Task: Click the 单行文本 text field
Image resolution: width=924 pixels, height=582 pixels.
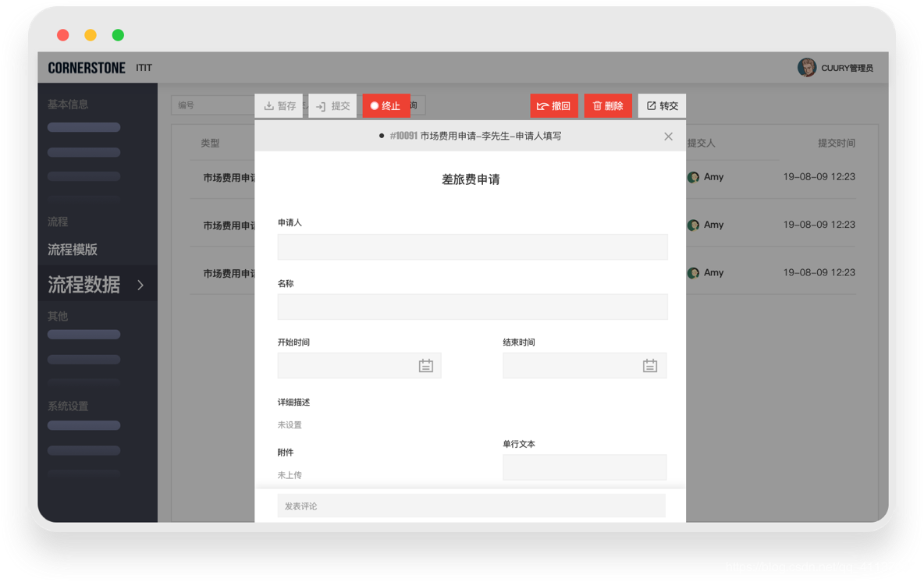Action: [x=585, y=467]
